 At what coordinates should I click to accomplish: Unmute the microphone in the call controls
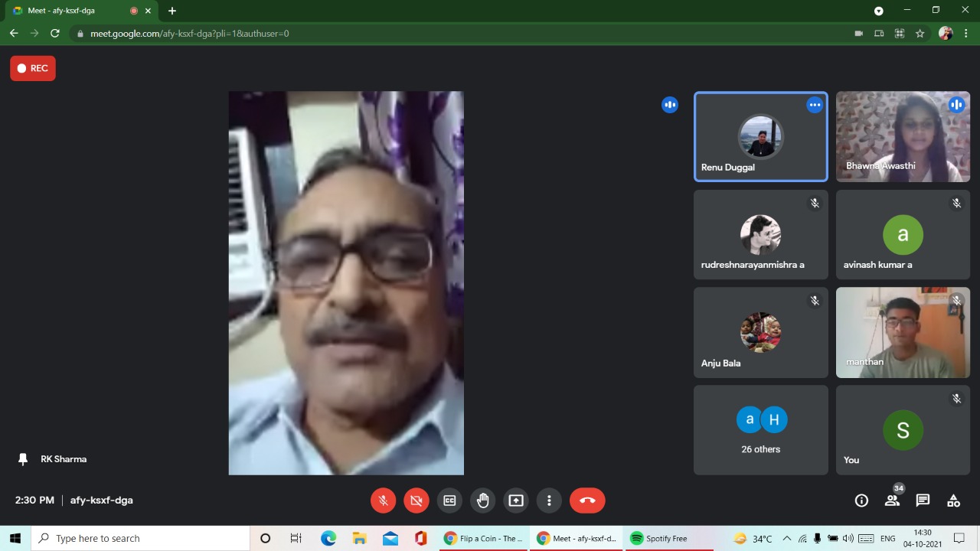384,500
